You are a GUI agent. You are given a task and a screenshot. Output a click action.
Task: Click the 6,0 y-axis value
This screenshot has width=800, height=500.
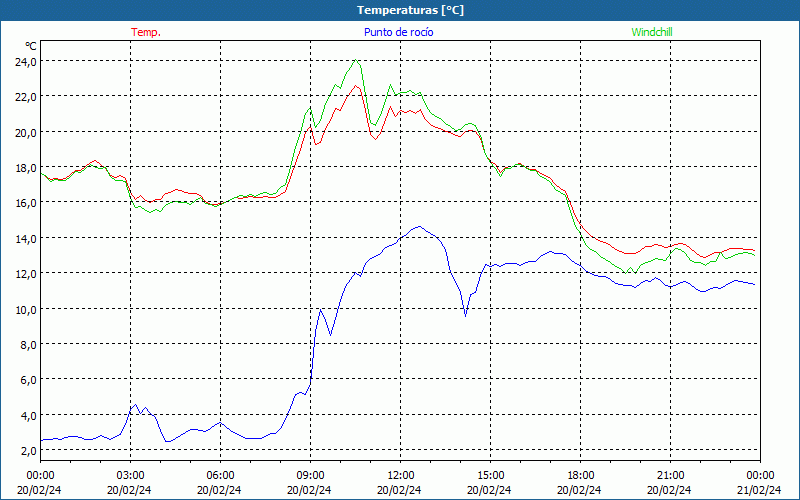[x=28, y=380]
